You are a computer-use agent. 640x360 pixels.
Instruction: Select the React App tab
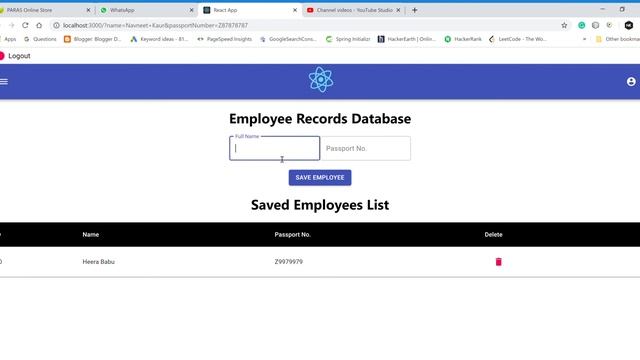tap(249, 10)
